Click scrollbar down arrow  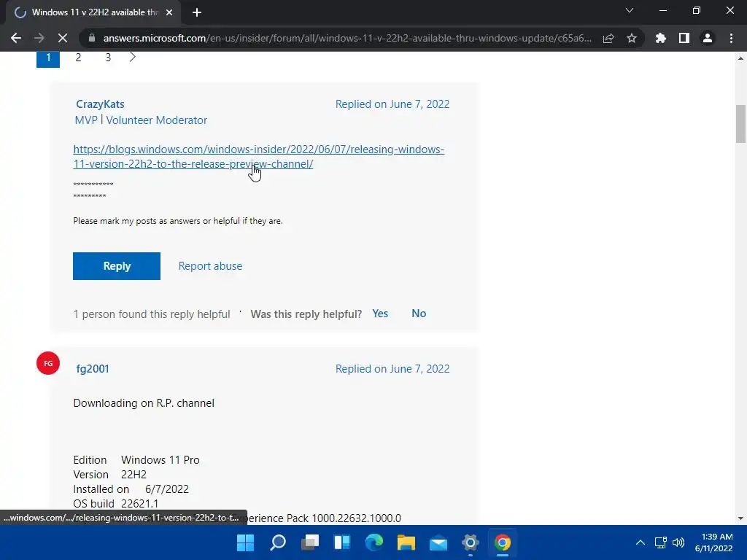[740, 518]
